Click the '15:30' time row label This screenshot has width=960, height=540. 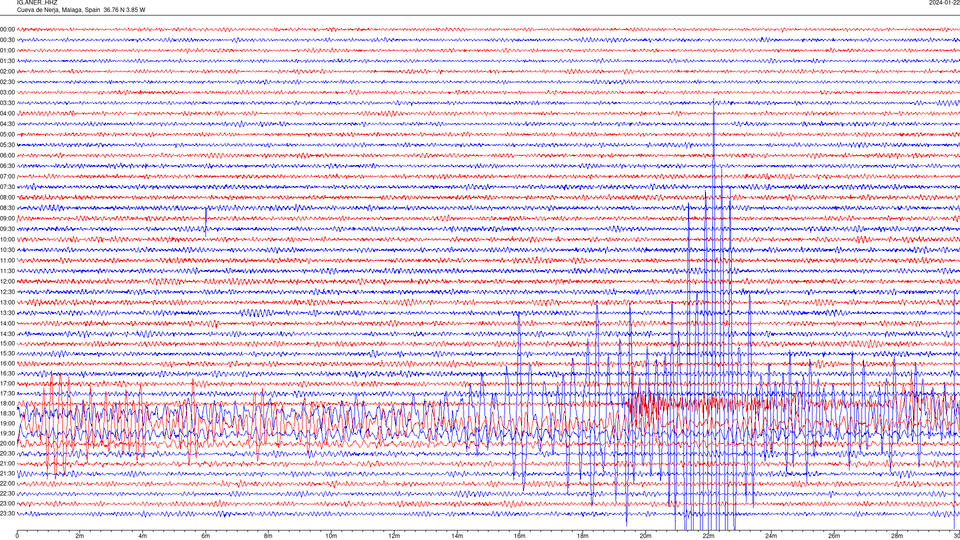(7, 353)
